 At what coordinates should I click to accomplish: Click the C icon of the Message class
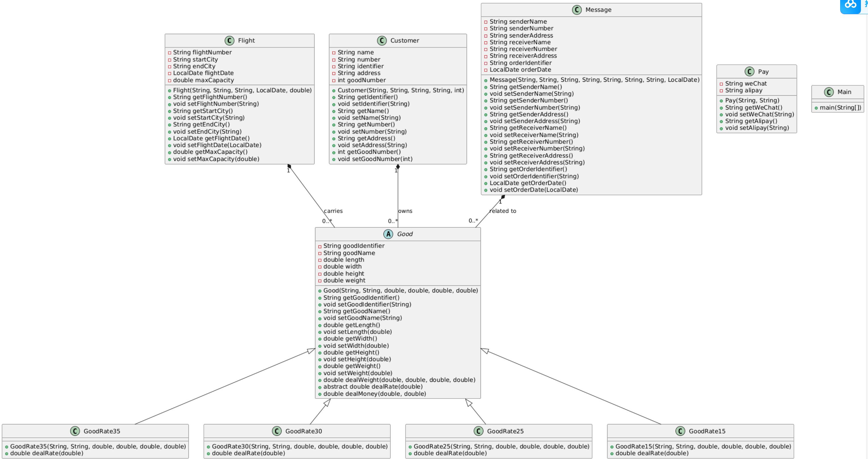pos(576,10)
